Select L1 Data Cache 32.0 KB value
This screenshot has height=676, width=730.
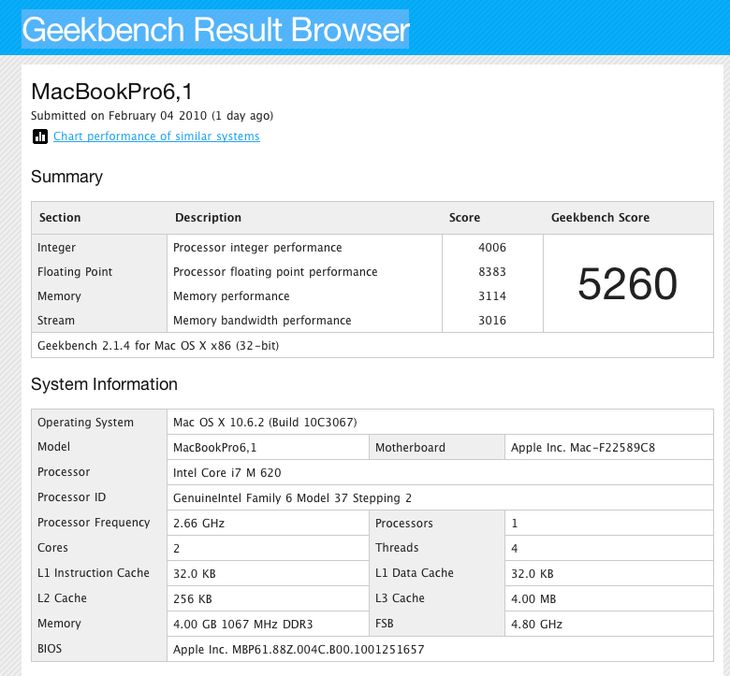532,574
